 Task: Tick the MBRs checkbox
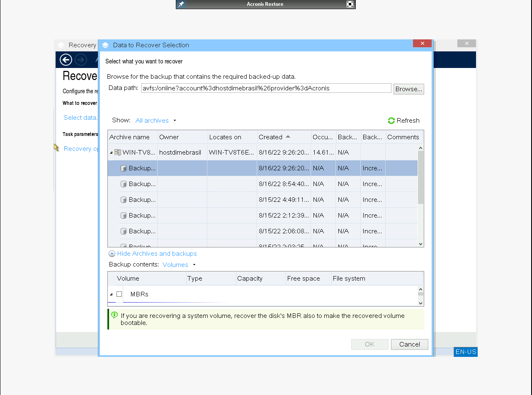click(119, 294)
